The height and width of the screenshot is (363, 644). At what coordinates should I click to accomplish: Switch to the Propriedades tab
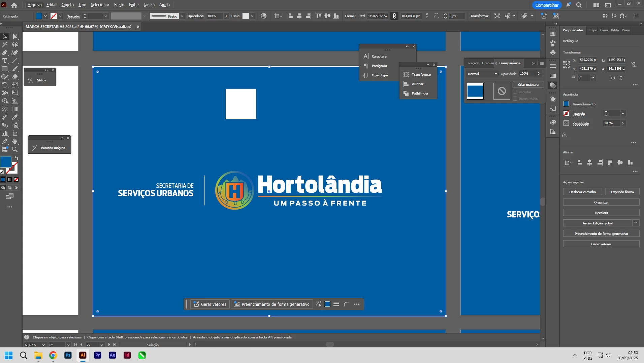[x=573, y=30]
